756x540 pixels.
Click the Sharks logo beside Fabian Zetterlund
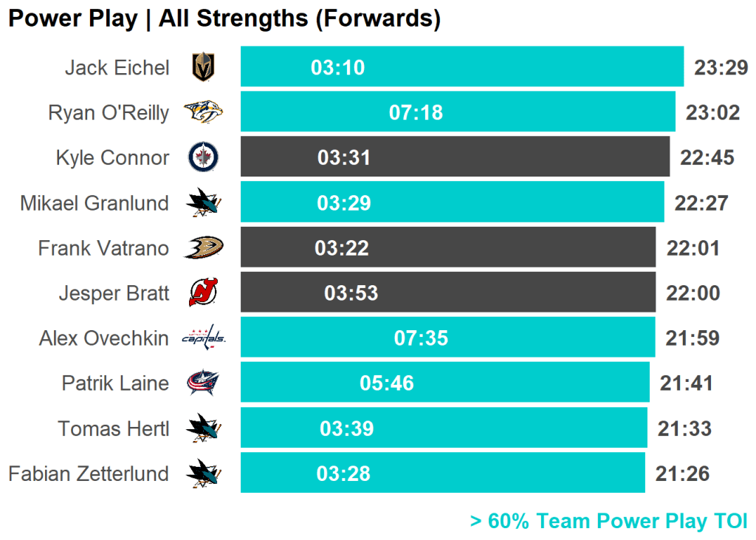pyautogui.click(x=203, y=473)
